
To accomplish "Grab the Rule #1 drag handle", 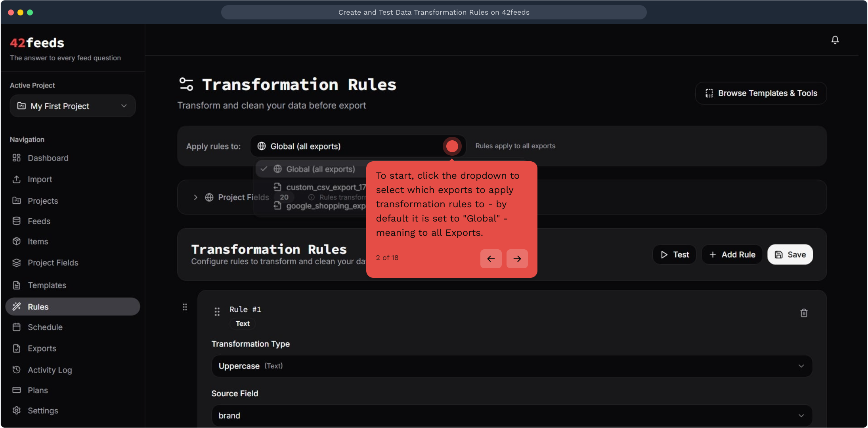I will tap(217, 312).
